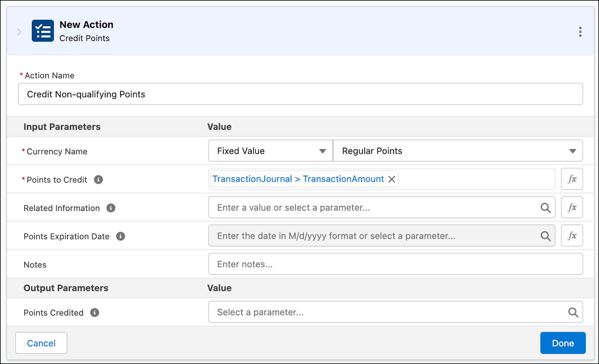This screenshot has height=364, width=599.
Task: Open the Regular Points currency dropdown
Action: (x=572, y=151)
